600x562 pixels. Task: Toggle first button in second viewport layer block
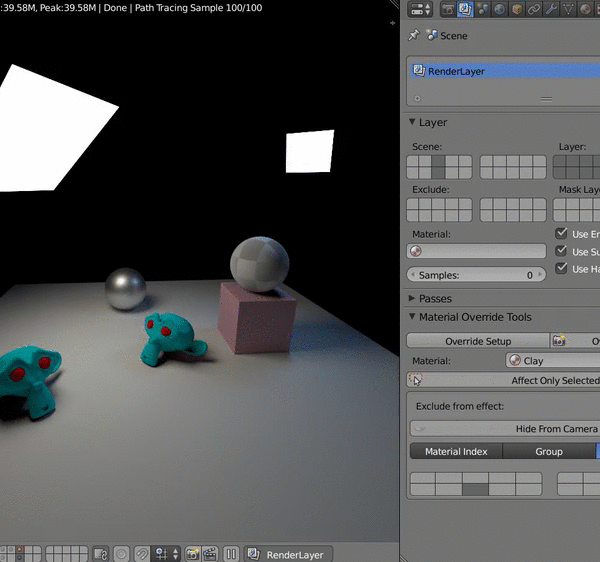click(50, 550)
